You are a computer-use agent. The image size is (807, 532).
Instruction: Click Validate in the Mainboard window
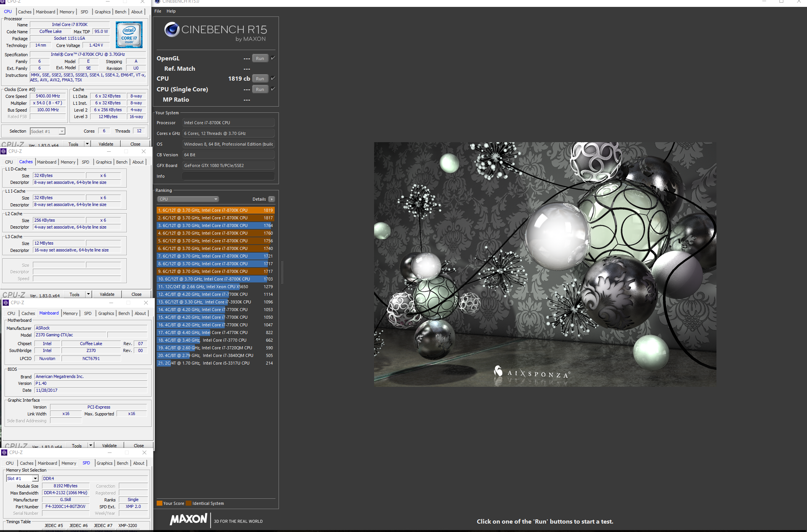(x=109, y=446)
